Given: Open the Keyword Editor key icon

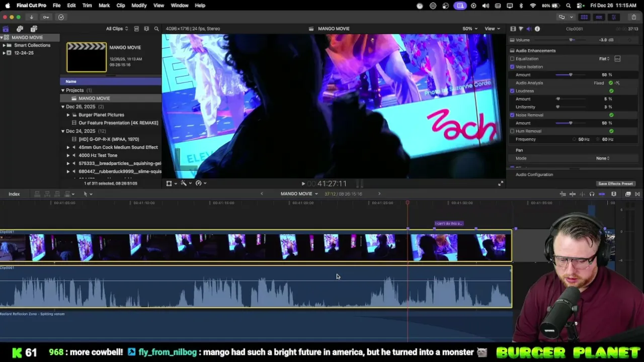Looking at the screenshot, I should [x=46, y=17].
